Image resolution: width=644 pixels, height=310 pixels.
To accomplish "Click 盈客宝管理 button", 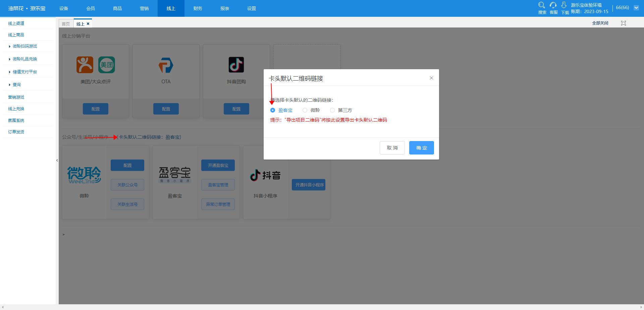I will 218,185.
